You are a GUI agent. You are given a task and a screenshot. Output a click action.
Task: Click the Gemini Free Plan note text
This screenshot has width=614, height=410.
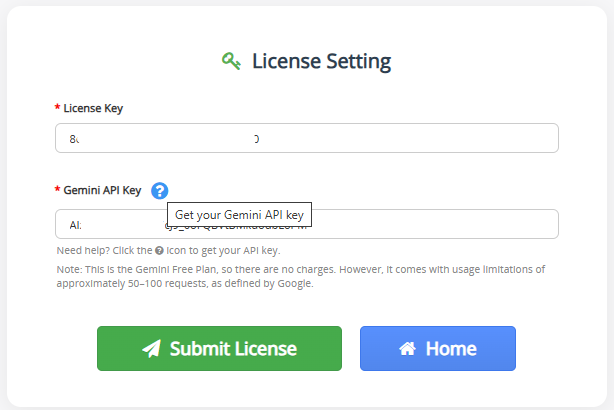[301, 276]
